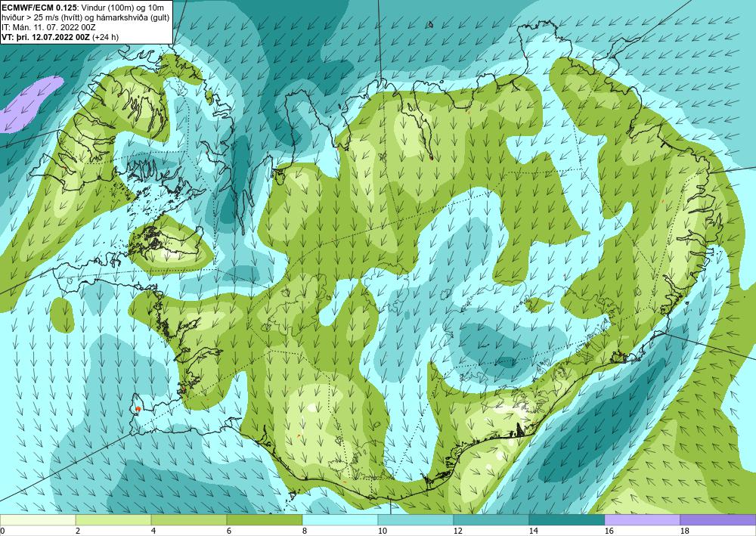Screen dimensions: 756x536
Task: Click the legend scale value "18"
Action: [x=684, y=531]
